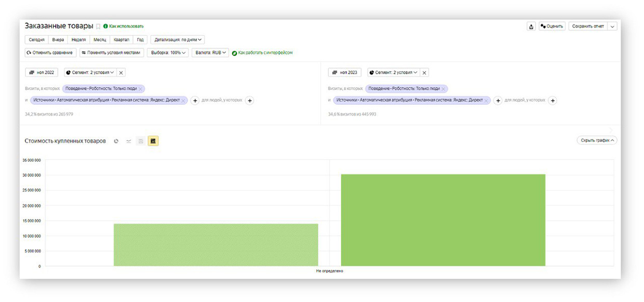Collapse chart with Скрыть график
The height and width of the screenshot is (302, 644).
[x=597, y=141]
